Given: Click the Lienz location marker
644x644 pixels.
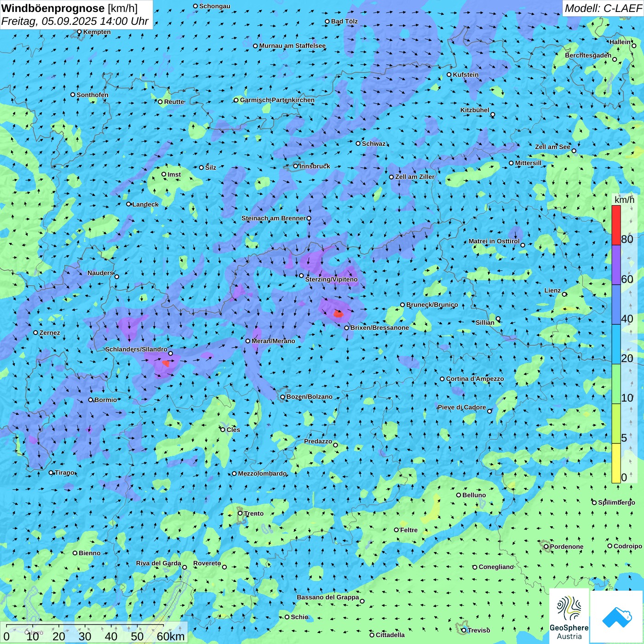Looking at the screenshot, I should click(x=564, y=294).
